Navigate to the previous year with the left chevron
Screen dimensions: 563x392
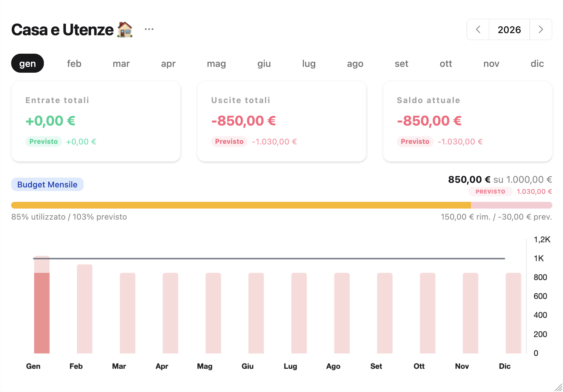click(x=478, y=29)
